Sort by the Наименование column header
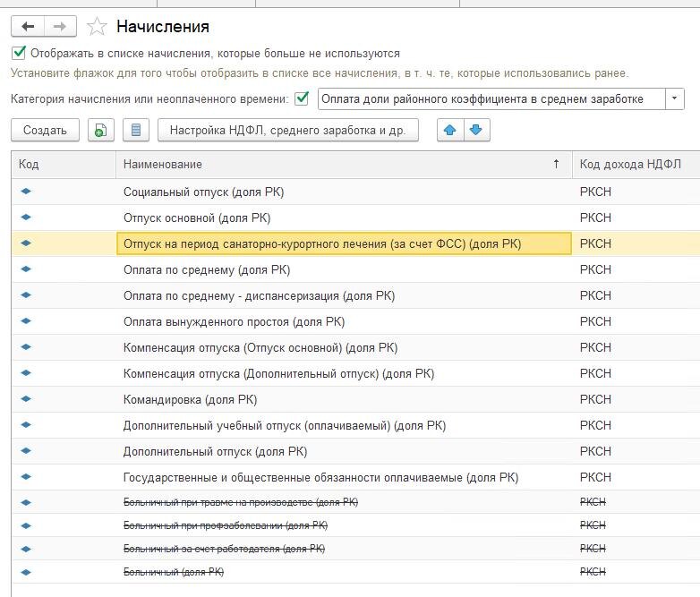700x597 pixels. (344, 165)
